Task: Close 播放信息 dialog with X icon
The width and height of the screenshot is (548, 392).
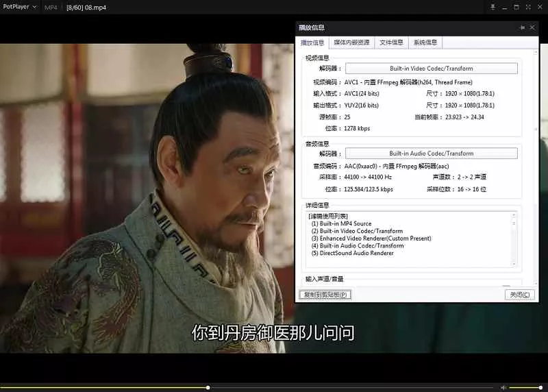Action: tap(532, 27)
